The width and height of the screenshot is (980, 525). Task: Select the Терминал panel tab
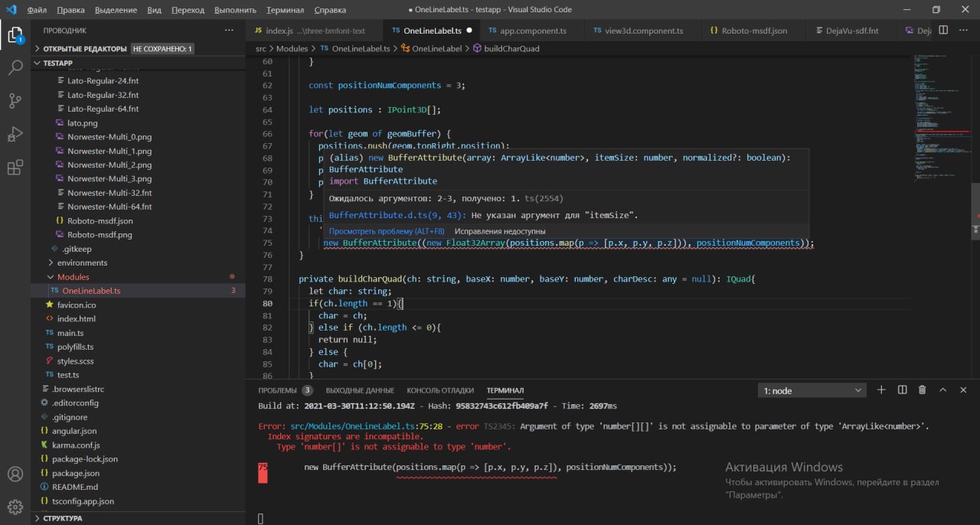click(x=505, y=390)
